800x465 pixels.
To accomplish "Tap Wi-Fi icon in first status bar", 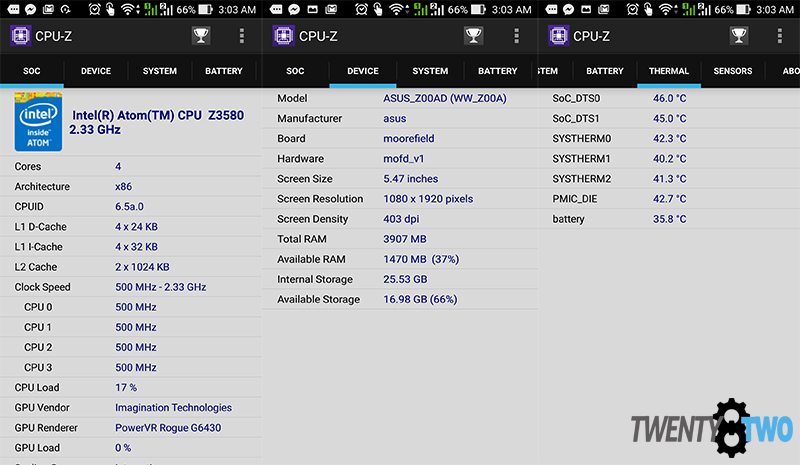I will pyautogui.click(x=129, y=9).
